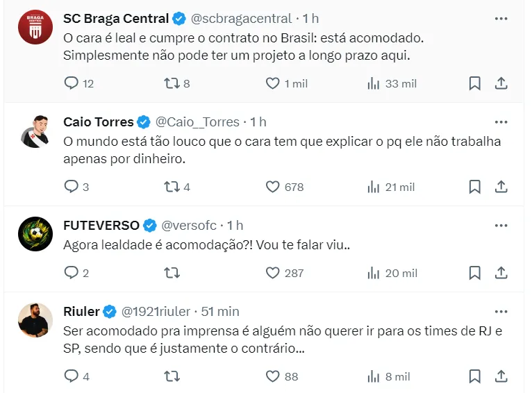The height and width of the screenshot is (393, 532).
Task: Click Riuler's profile picture
Action: (x=35, y=320)
